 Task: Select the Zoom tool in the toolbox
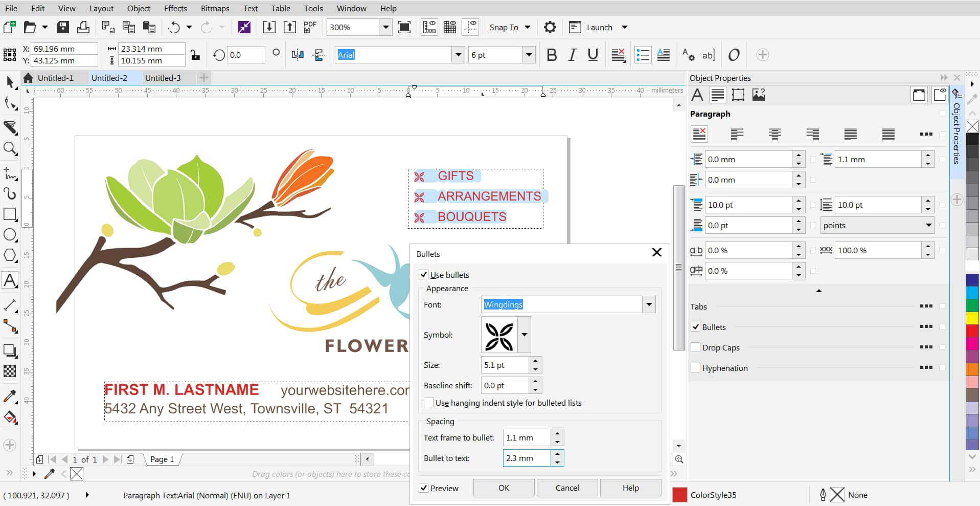(10, 149)
